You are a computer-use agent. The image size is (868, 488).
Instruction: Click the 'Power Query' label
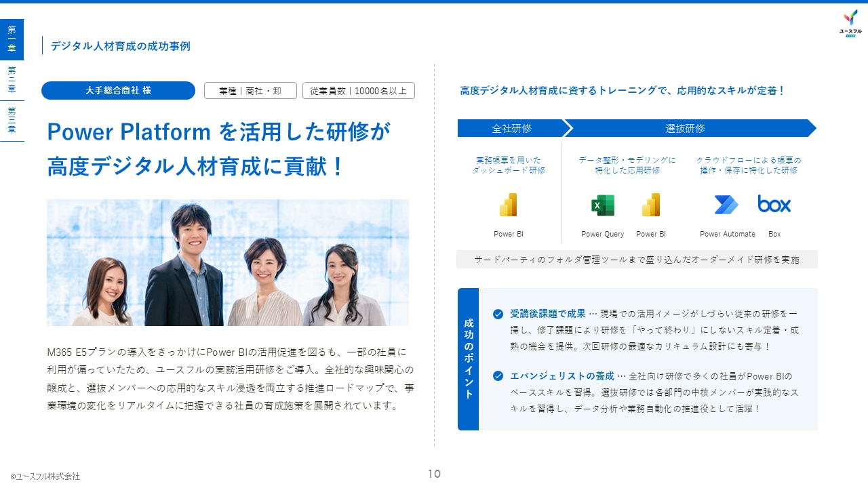[x=602, y=234]
